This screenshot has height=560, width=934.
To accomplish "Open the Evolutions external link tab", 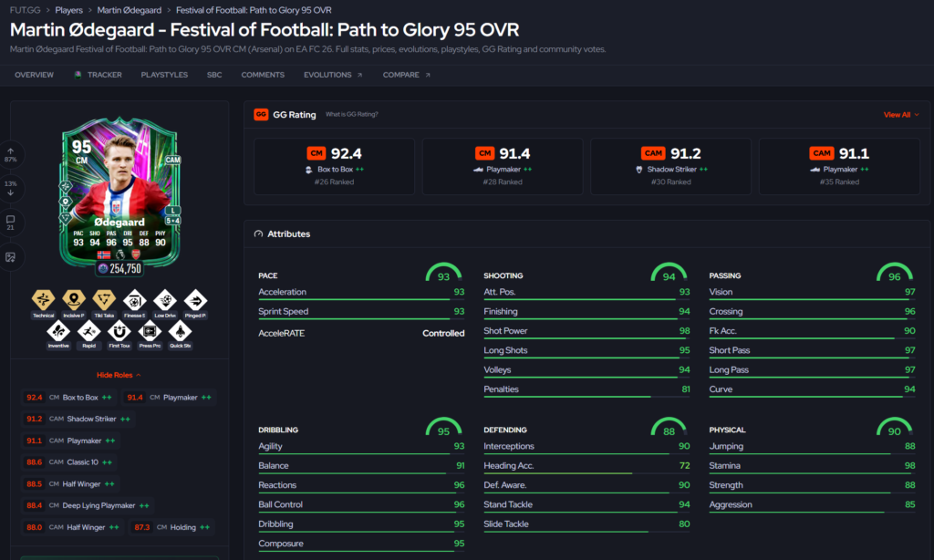I will click(x=332, y=75).
